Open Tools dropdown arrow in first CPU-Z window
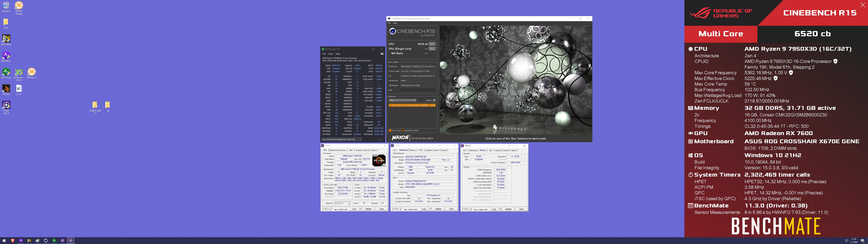Image resolution: width=868 pixels, height=244 pixels. click(360, 209)
